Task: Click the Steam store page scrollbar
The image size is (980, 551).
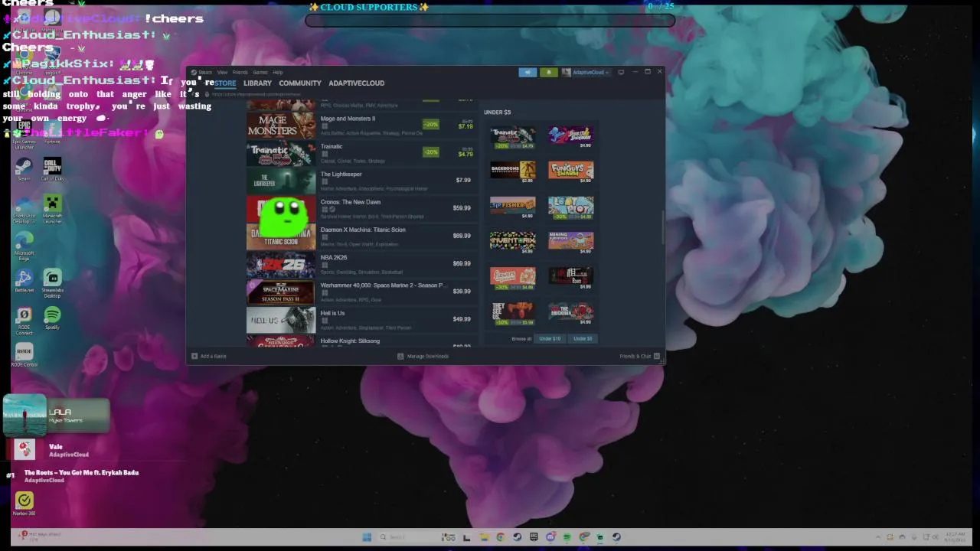Action: [x=662, y=226]
